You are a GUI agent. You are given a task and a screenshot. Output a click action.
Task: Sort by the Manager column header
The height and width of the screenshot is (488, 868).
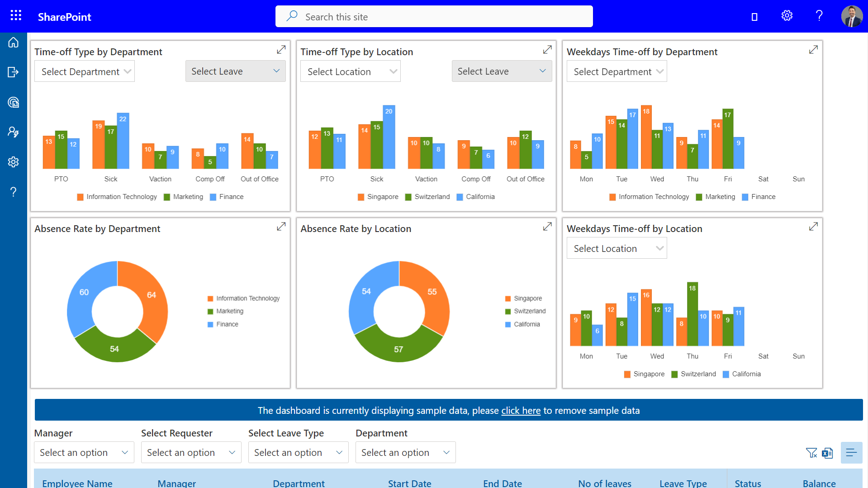click(176, 483)
